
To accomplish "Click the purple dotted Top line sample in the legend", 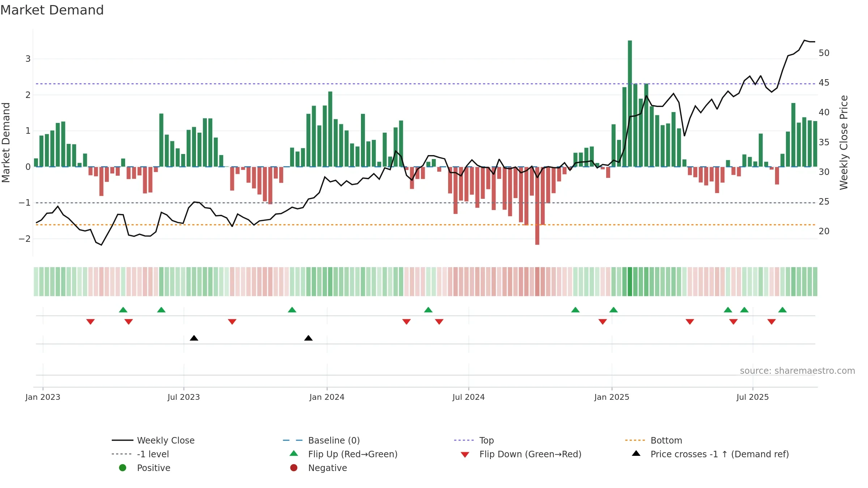I will [x=464, y=440].
